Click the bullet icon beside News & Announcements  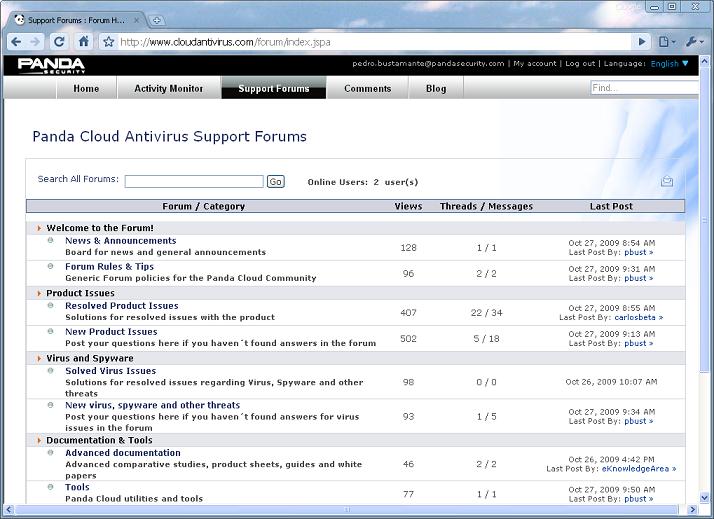(51, 240)
